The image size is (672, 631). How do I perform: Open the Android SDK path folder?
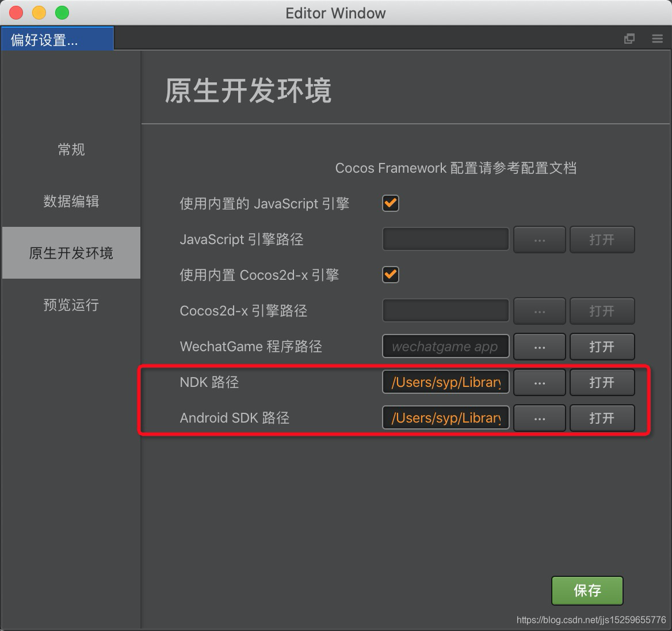[x=602, y=418]
